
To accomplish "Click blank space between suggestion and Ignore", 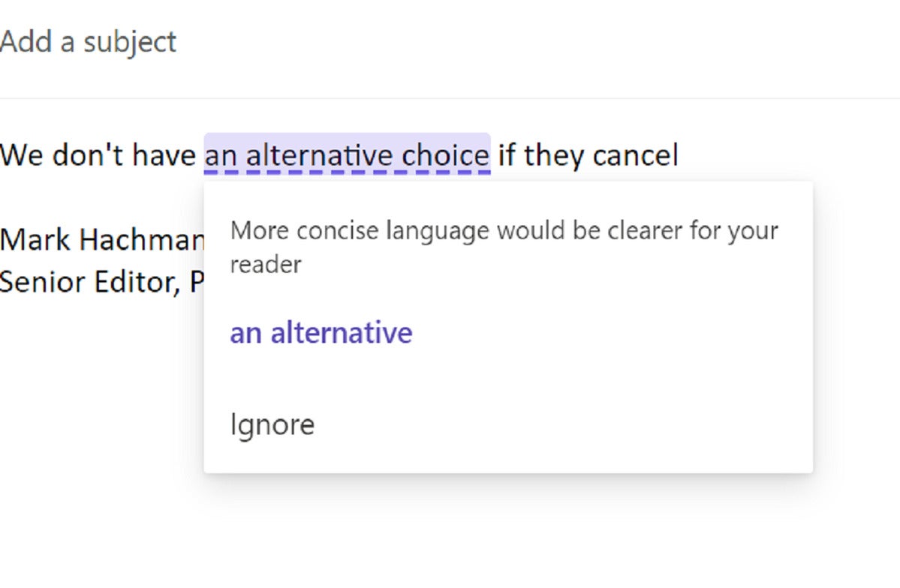I will [x=508, y=379].
